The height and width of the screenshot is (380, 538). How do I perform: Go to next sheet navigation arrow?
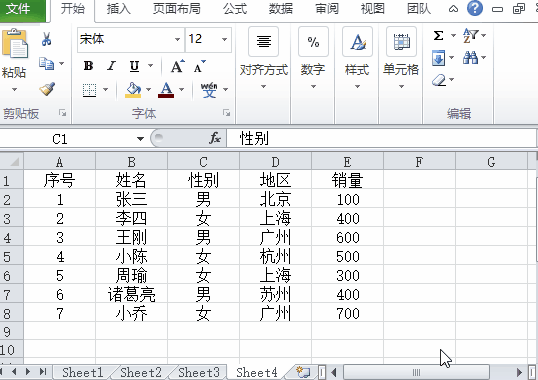tap(28, 372)
